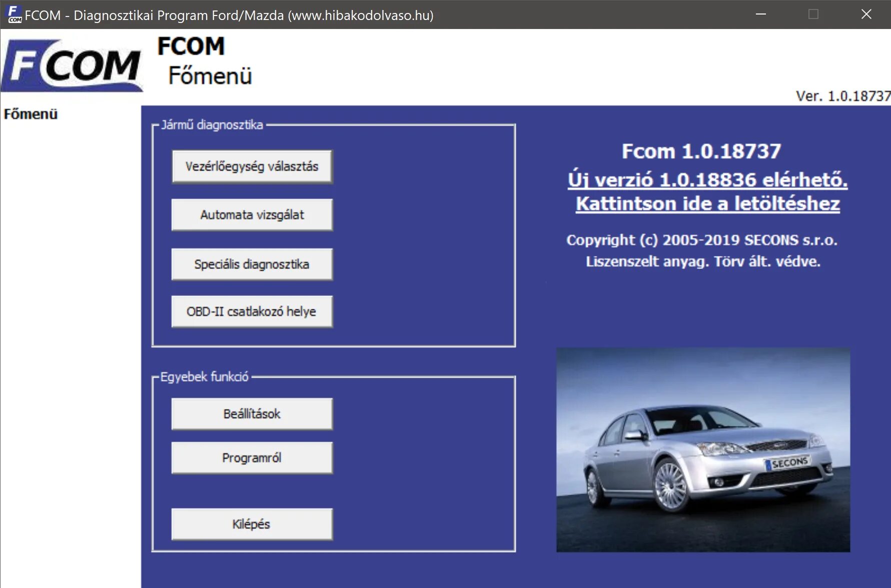
Task: Click the Copyright 2005-2019 SECONS text
Action: point(702,240)
